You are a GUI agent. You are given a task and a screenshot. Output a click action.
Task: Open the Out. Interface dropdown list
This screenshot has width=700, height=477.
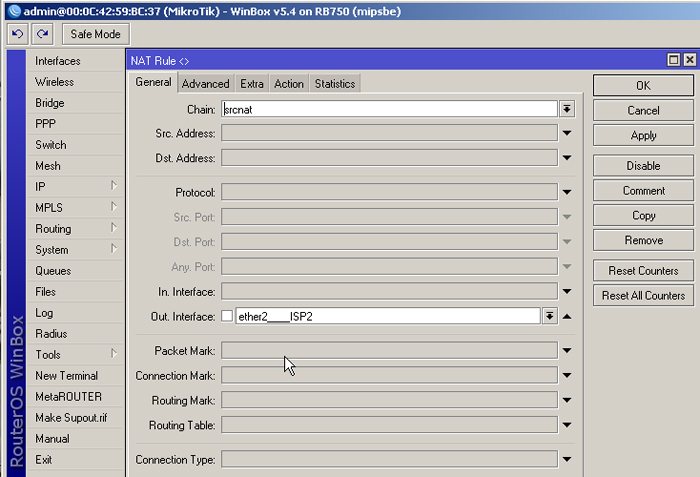coord(550,316)
